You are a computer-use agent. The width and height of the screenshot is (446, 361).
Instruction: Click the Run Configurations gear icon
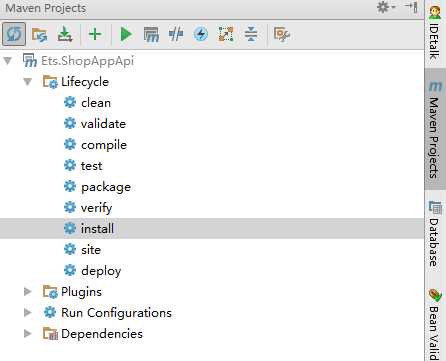50,313
